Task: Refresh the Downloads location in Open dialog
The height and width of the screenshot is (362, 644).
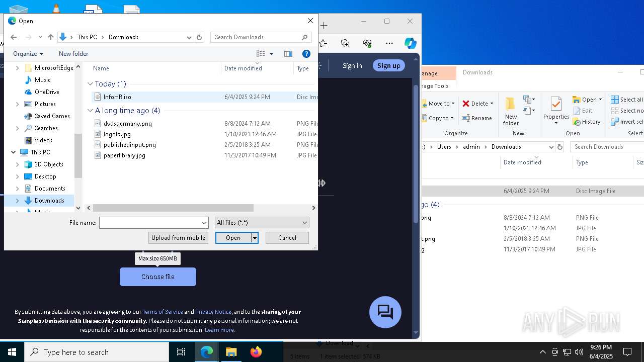Action: pos(199,37)
